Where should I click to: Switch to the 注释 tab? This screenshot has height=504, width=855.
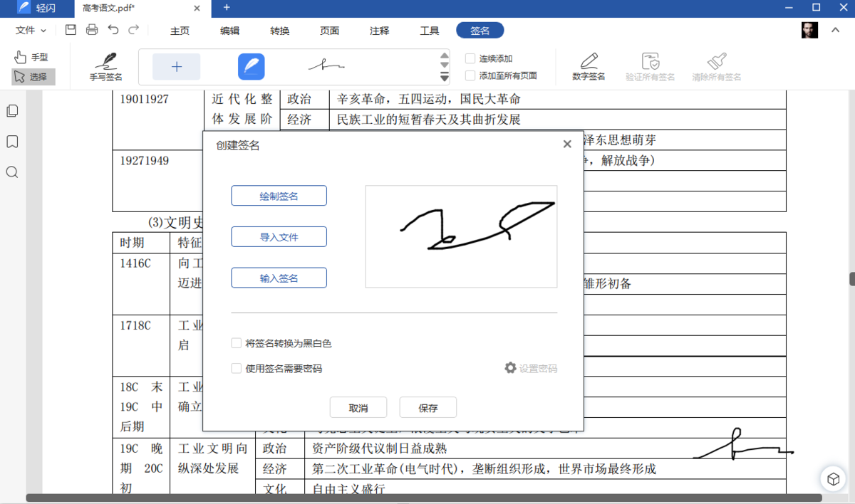point(379,31)
